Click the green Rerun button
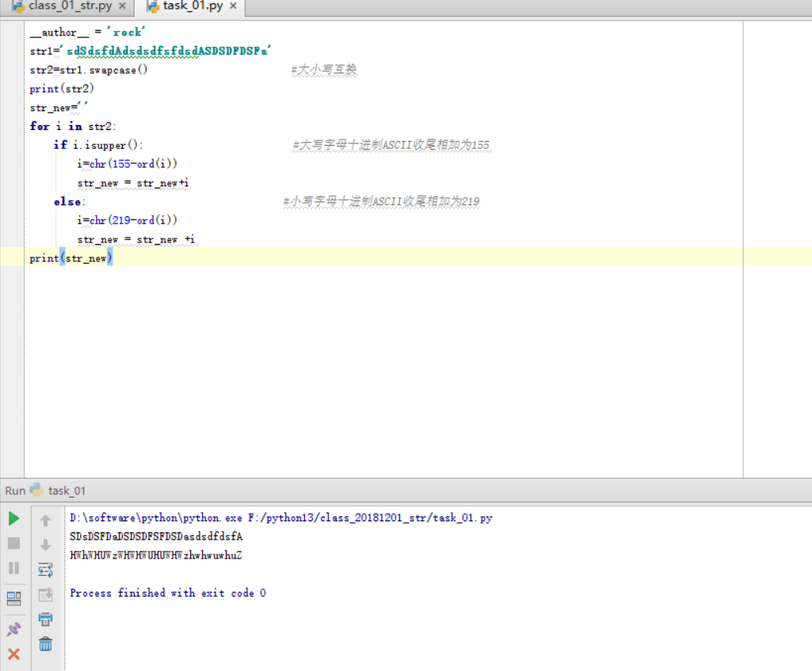This screenshot has width=812, height=671. (13, 519)
